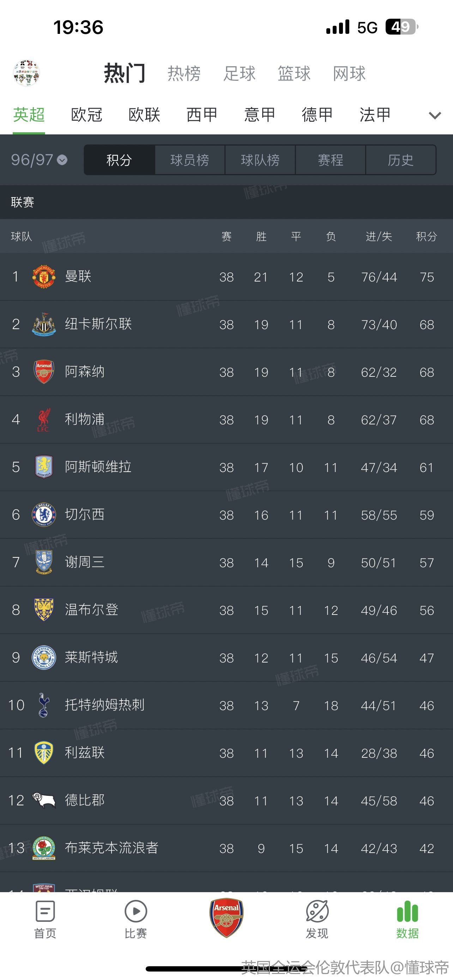
Task: Open the 首页 home icon
Action: tap(45, 912)
